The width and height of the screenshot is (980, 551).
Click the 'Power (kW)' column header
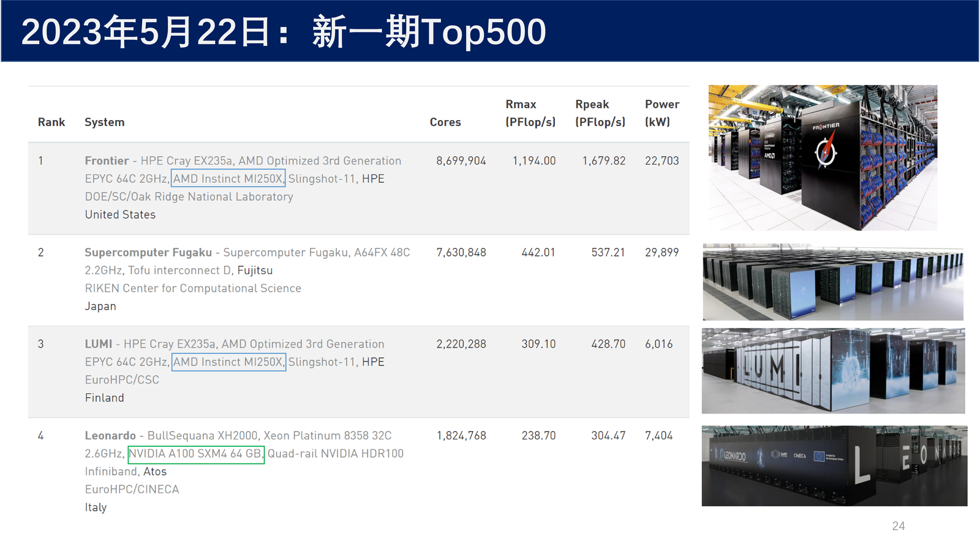(662, 113)
